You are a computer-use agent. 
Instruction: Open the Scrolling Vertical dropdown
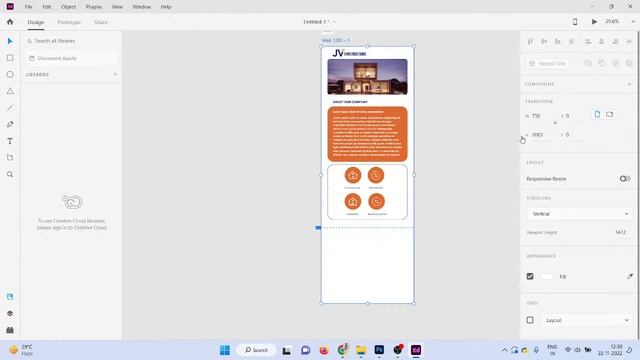coord(580,213)
